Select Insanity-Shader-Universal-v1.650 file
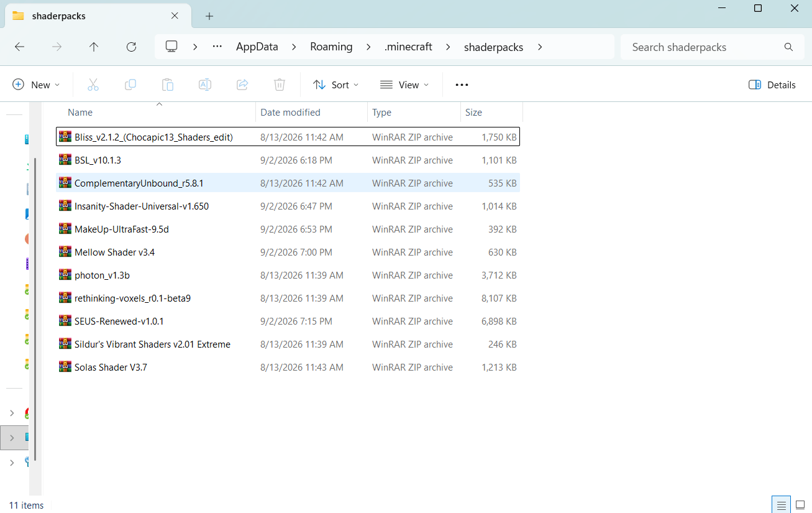This screenshot has width=812, height=513. point(288,206)
